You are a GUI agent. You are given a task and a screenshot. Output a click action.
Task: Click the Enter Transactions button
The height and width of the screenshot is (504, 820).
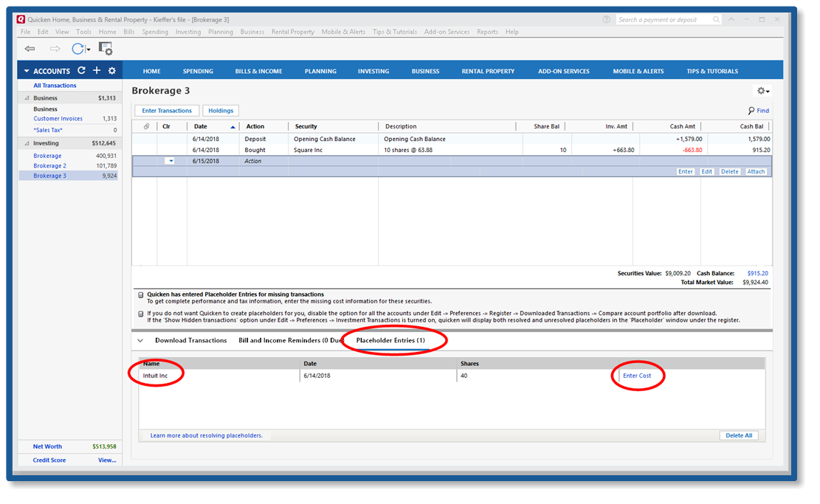pyautogui.click(x=167, y=111)
